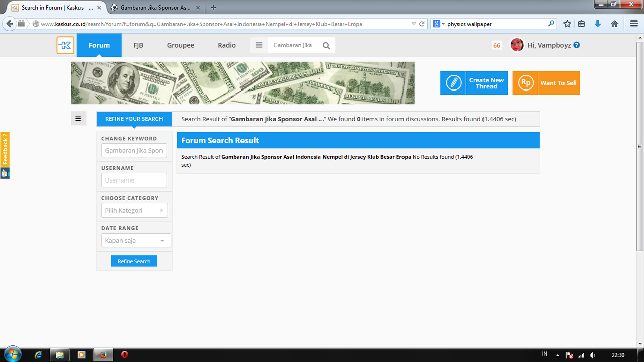Open File Explorer from the taskbar

pyautogui.click(x=60, y=355)
